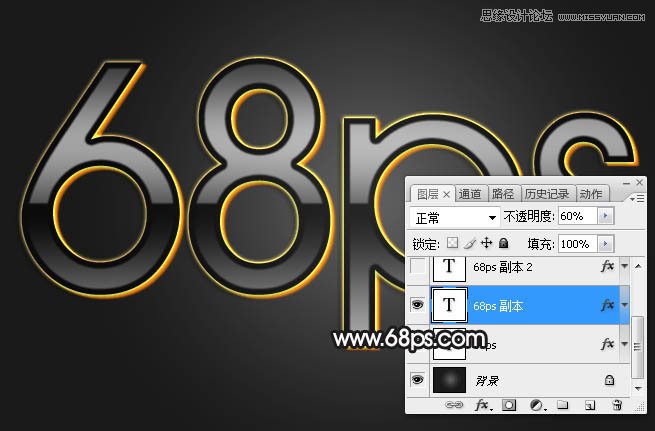Open the fill slider arrow next to 100%
655x431 pixels.
pyautogui.click(x=606, y=244)
